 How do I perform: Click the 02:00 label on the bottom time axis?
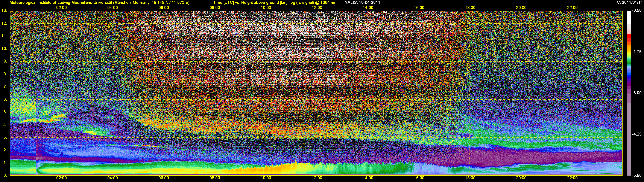point(61,178)
